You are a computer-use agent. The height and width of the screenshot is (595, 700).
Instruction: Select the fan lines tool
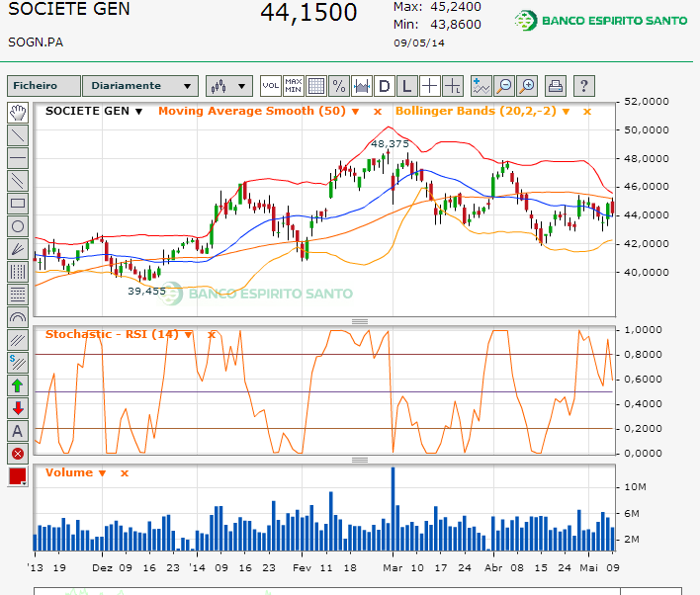tap(18, 249)
